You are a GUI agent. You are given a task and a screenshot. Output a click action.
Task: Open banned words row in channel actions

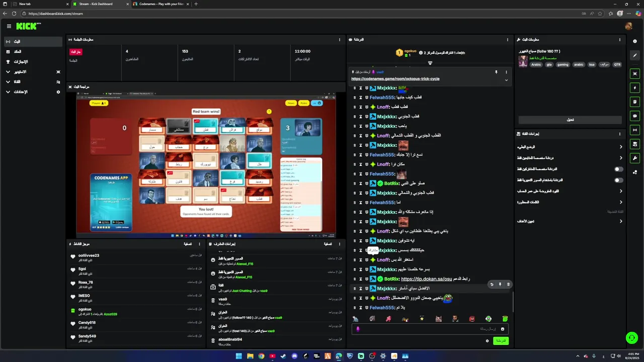click(x=570, y=202)
